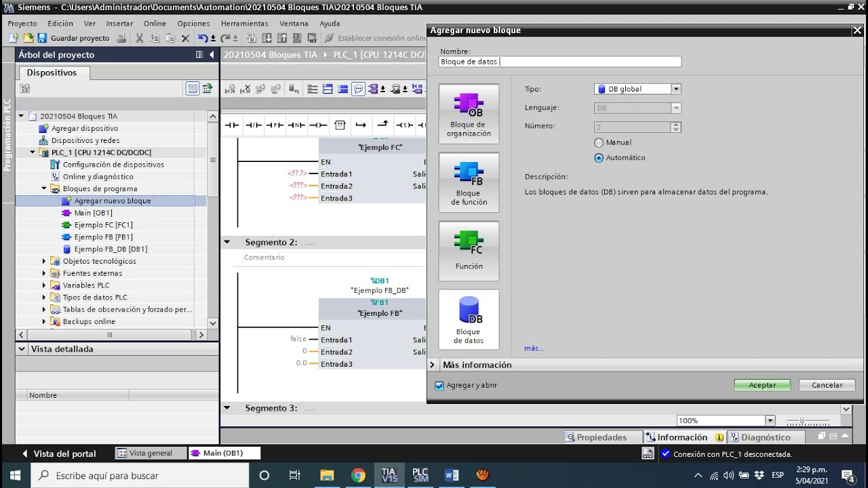Click the project tree horizontal scrollbar
The width and height of the screenshot is (868, 488).
point(111,335)
